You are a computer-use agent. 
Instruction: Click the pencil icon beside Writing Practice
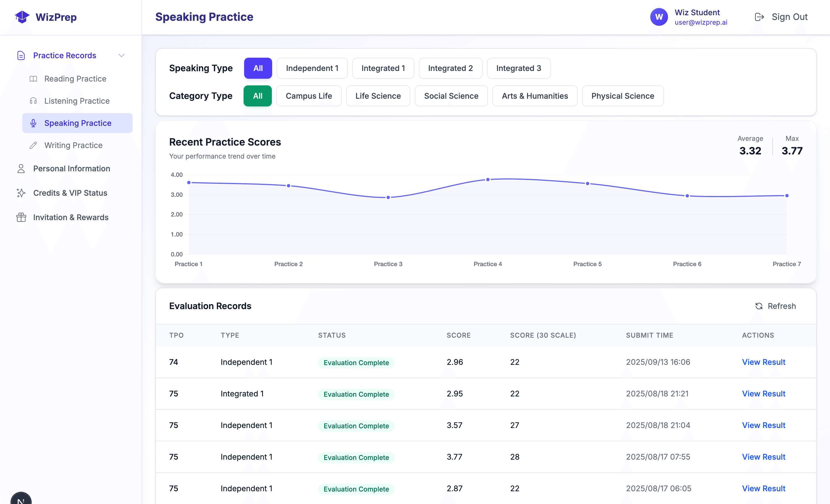click(33, 145)
